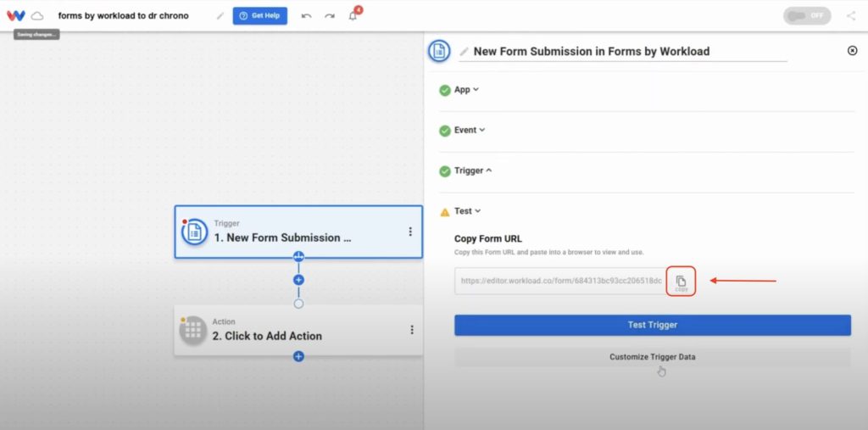Click pencil icon beside panel title
This screenshot has height=430, width=868.
point(464,52)
